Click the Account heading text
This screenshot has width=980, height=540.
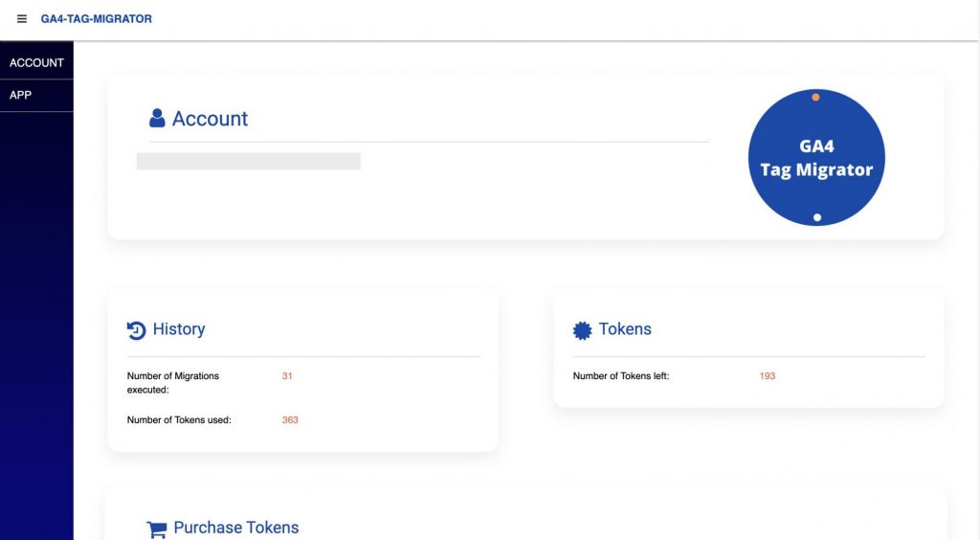(x=210, y=119)
